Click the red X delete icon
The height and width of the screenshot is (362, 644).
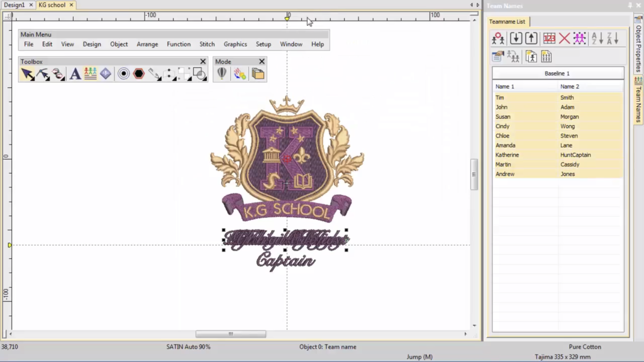pos(564,38)
